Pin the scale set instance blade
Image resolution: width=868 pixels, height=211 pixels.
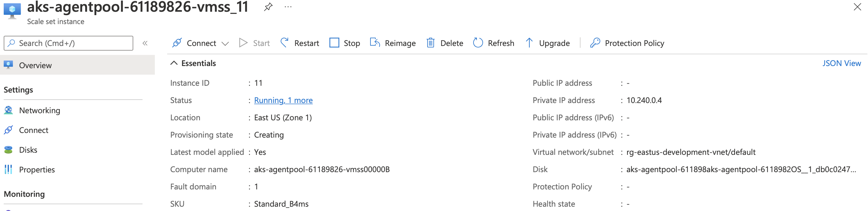pyautogui.click(x=268, y=7)
